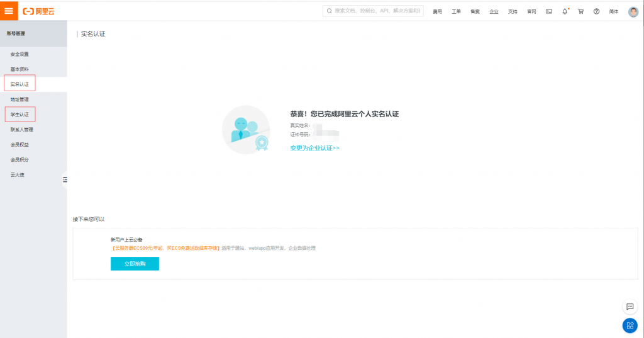Open the shopping cart
This screenshot has height=338, width=644.
(580, 11)
